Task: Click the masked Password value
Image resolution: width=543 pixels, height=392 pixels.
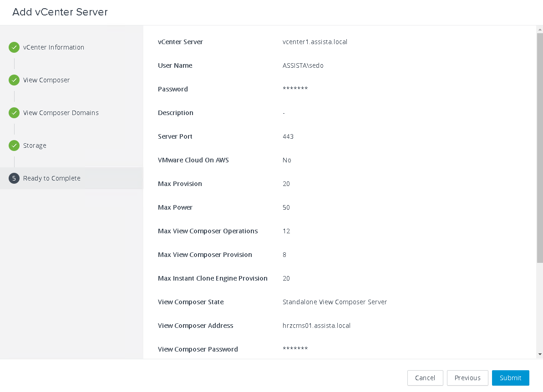Action: [x=295, y=89]
